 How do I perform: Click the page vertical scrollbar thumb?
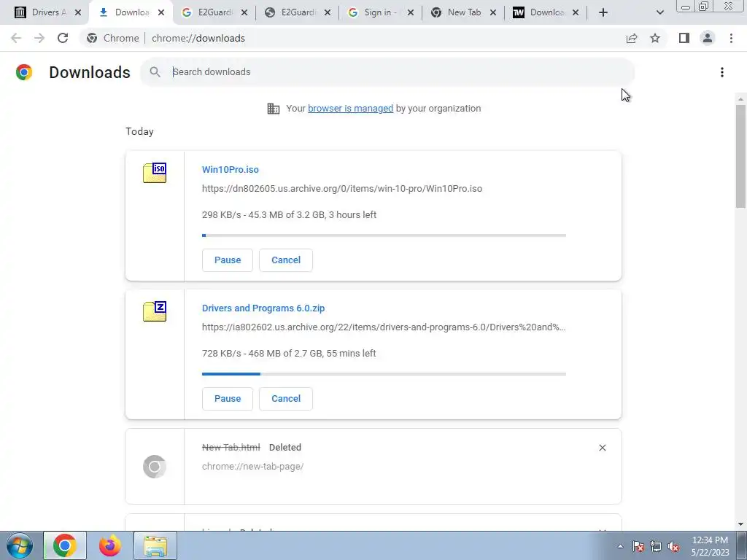[x=740, y=156]
